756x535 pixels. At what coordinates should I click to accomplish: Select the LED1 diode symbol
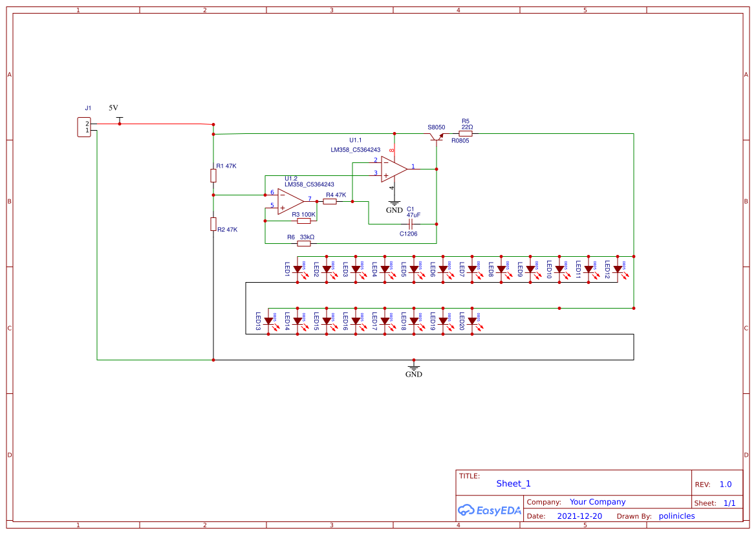298,268
